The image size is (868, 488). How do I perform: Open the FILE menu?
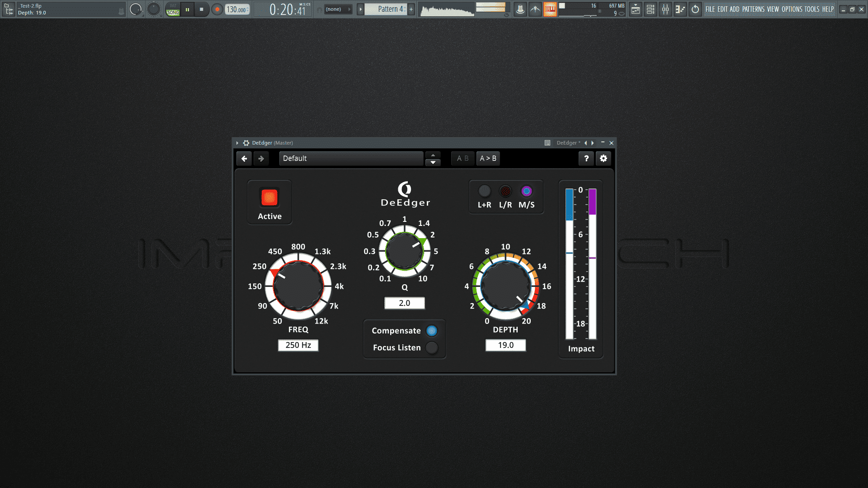coord(710,9)
